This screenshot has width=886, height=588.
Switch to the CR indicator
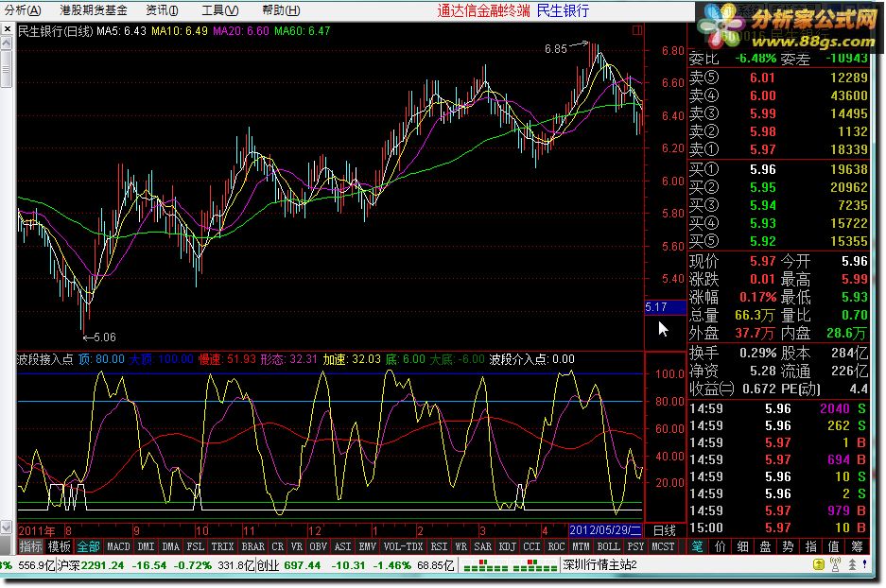277,546
